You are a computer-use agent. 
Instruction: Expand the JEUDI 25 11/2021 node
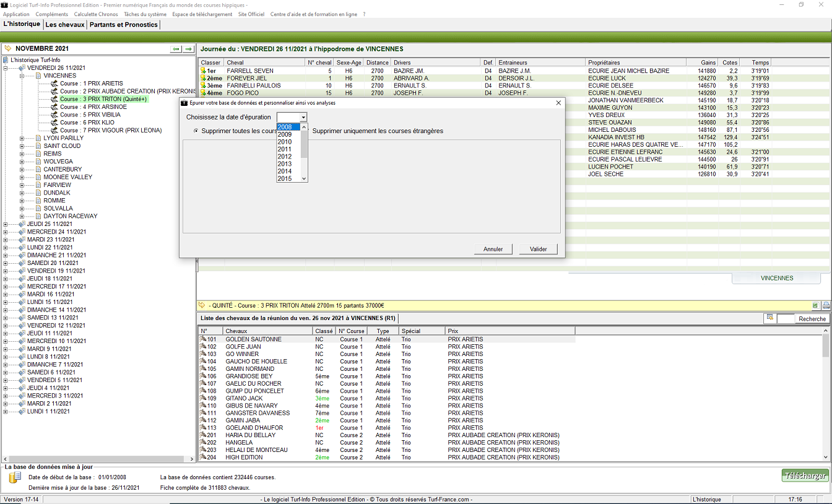pos(6,224)
